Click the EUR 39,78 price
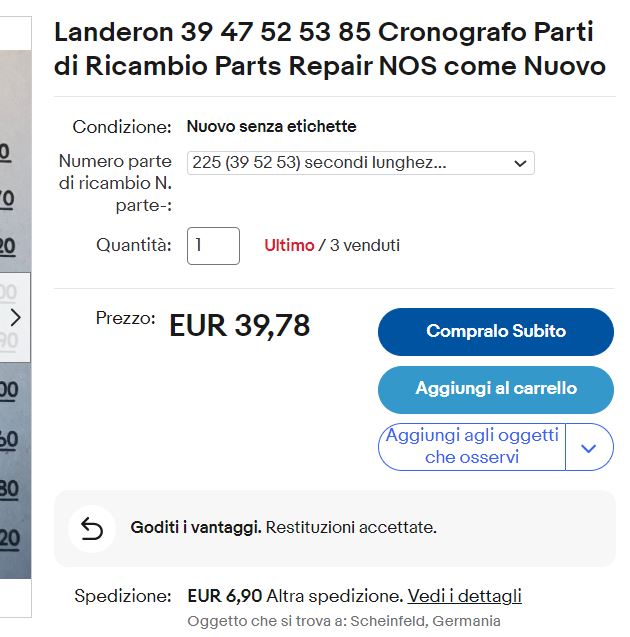The height and width of the screenshot is (637, 630). pos(240,326)
